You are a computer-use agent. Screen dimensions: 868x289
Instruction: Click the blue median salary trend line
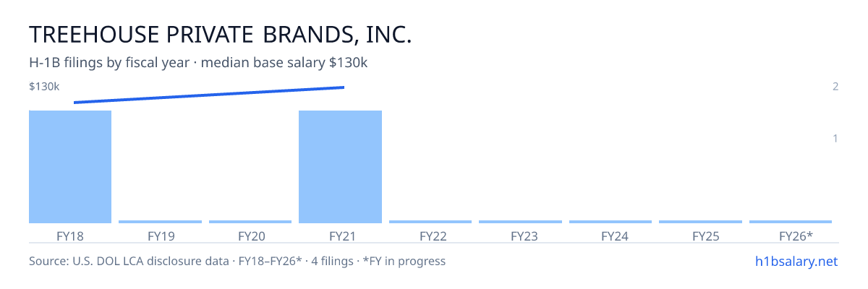[x=209, y=95]
